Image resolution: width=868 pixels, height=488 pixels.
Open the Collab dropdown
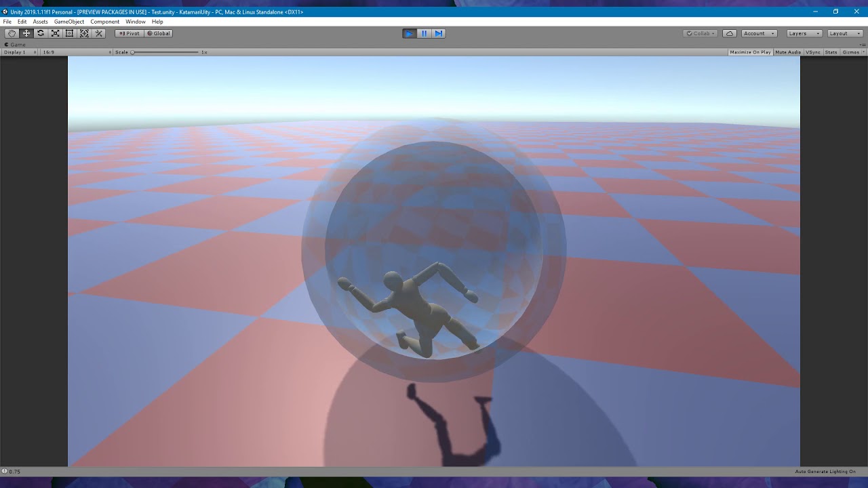pyautogui.click(x=700, y=33)
